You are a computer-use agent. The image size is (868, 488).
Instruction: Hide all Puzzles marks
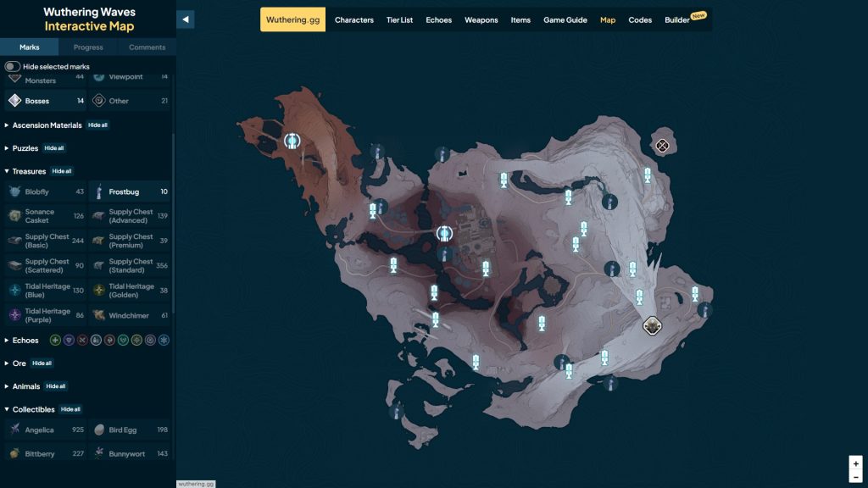coord(53,148)
